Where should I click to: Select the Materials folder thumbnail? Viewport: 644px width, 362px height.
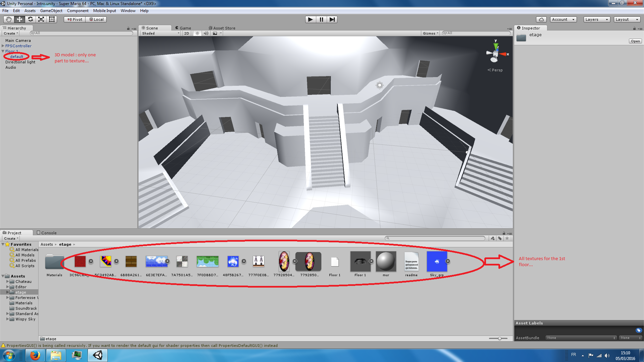54,261
